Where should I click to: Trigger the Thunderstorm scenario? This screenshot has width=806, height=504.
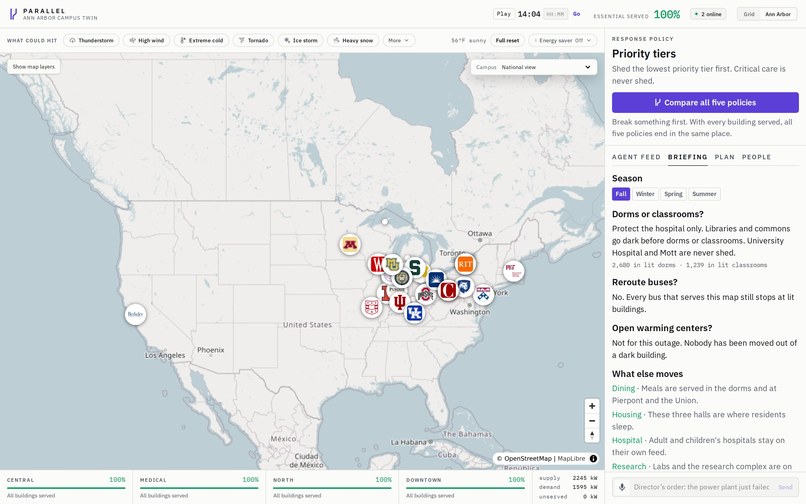point(91,40)
